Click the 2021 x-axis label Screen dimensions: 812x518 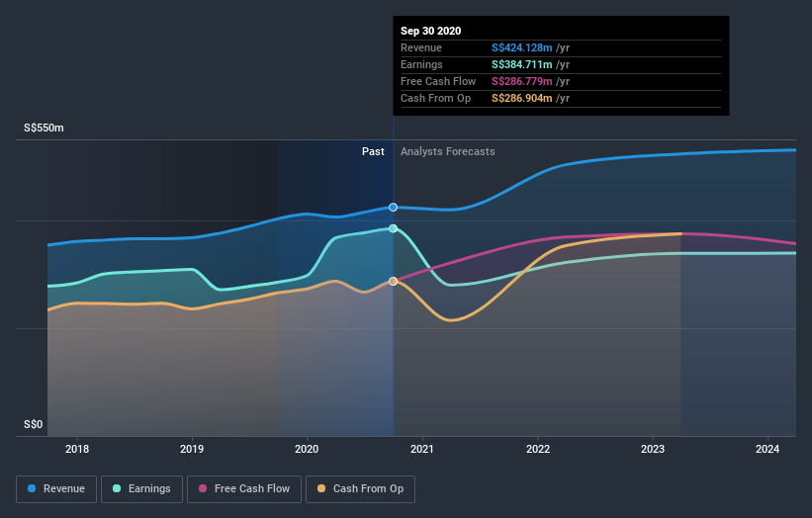click(x=422, y=449)
